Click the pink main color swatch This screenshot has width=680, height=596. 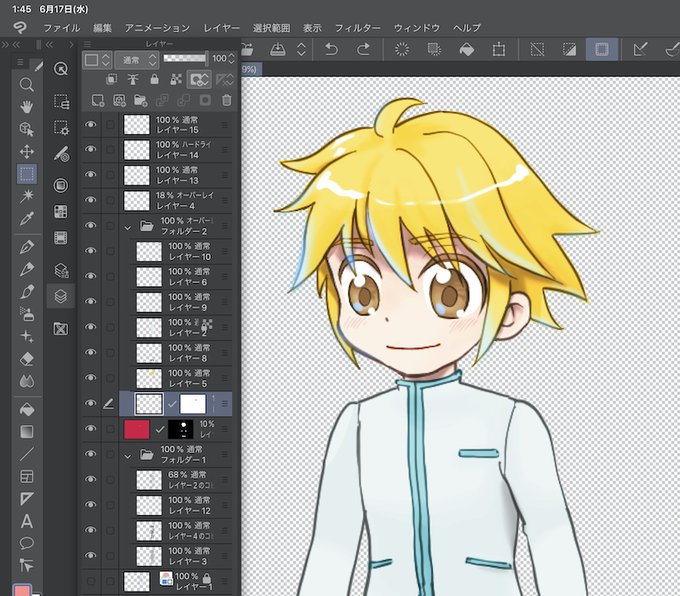point(22,591)
